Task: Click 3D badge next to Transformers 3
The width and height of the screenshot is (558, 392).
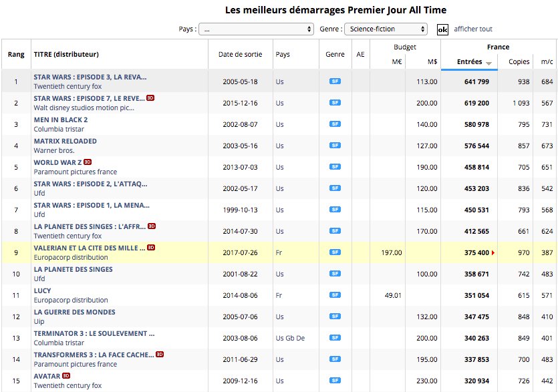Action: 160,355
